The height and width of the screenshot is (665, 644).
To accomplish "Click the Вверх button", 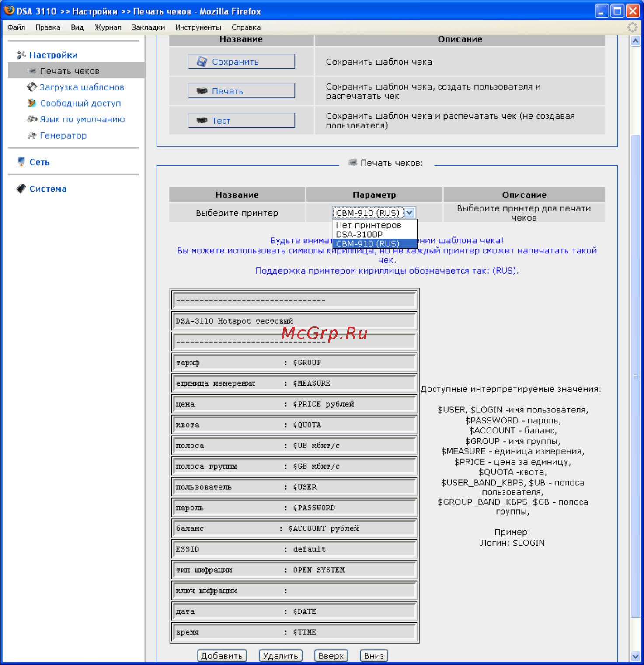I will coord(331,655).
